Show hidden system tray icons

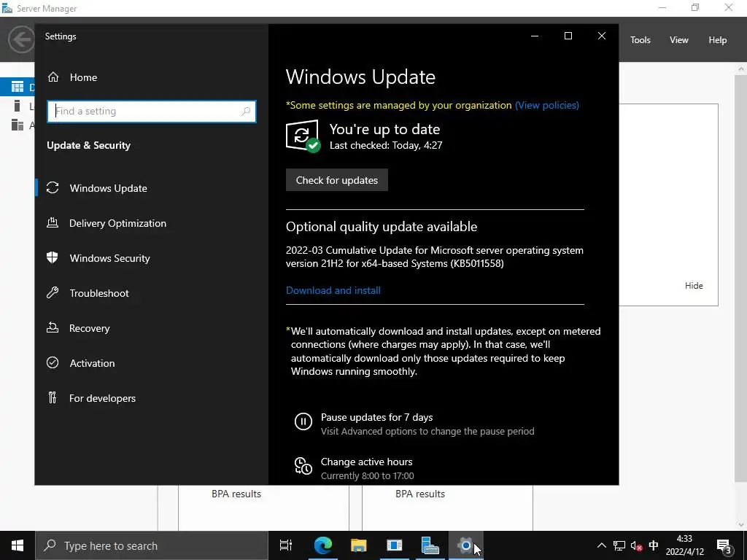602,545
